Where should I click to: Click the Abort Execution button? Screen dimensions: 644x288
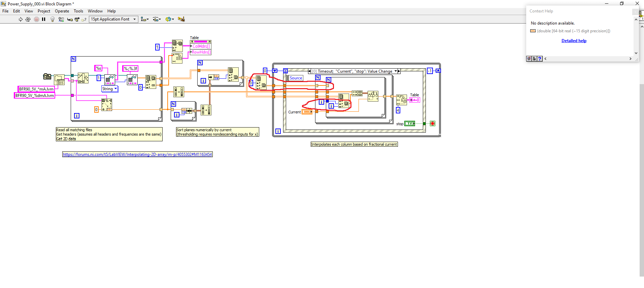(36, 19)
